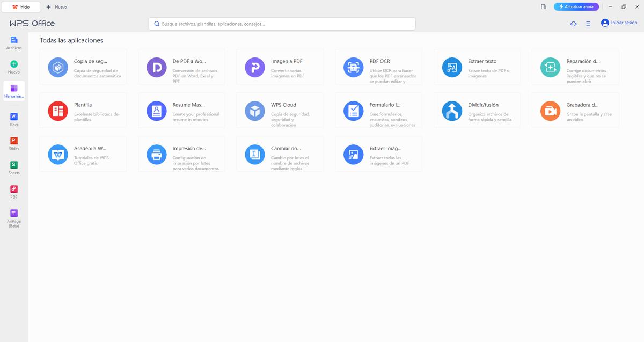Open the PDF OCR tool icon

[x=353, y=67]
